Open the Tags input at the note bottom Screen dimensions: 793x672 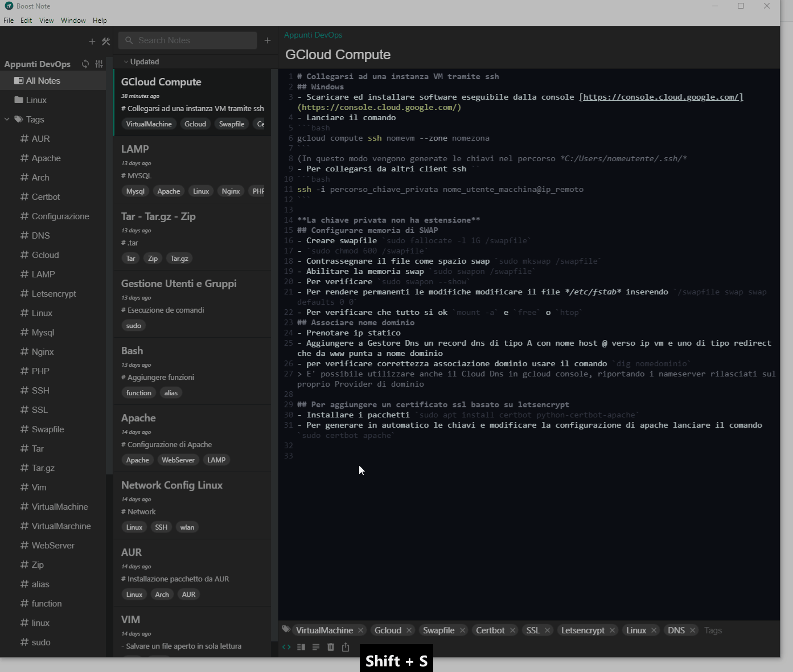click(713, 630)
